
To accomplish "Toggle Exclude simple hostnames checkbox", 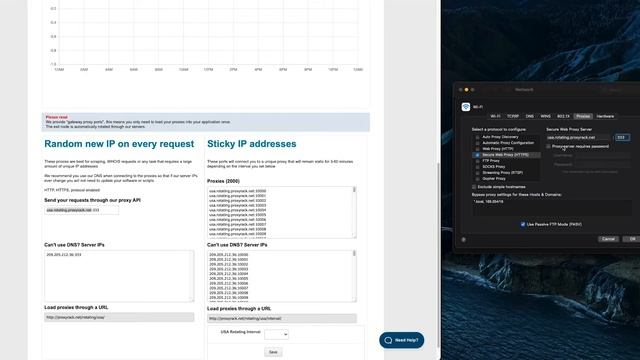I will coord(474,187).
